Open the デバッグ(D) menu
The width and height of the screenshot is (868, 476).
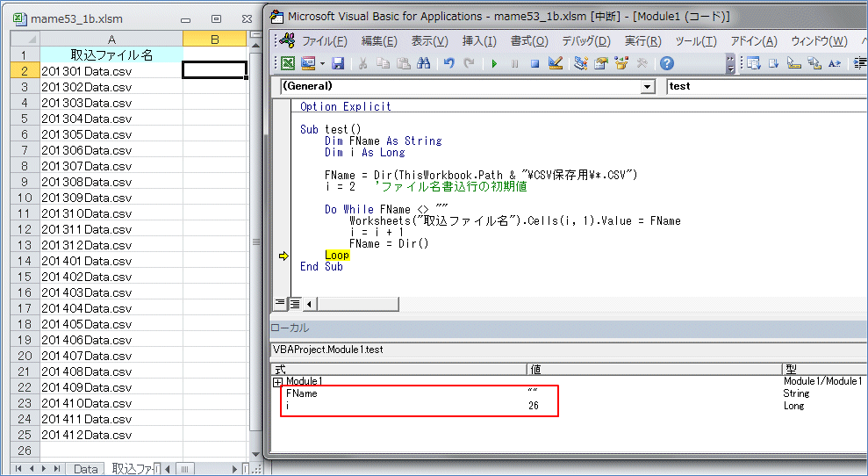[585, 41]
